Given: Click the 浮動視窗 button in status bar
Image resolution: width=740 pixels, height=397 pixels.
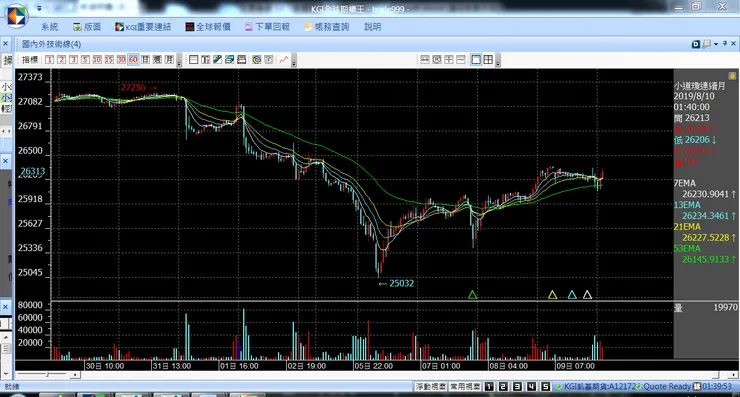Looking at the screenshot, I should click(x=430, y=387).
